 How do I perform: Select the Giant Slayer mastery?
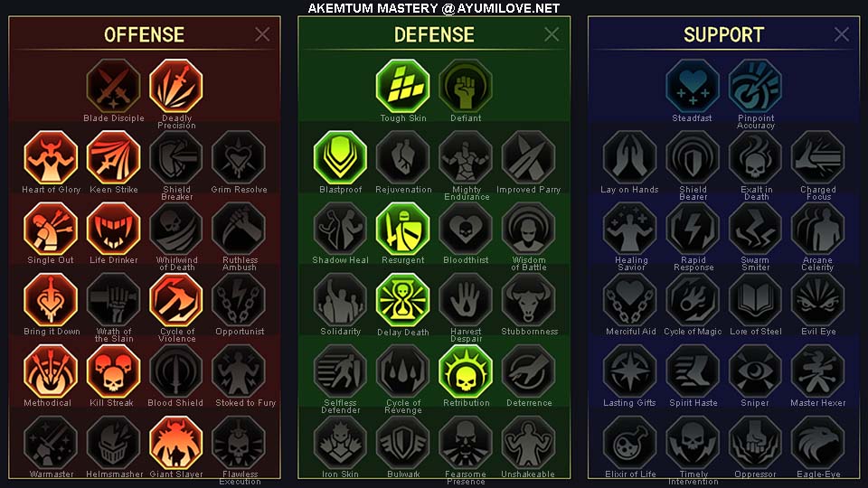click(176, 443)
